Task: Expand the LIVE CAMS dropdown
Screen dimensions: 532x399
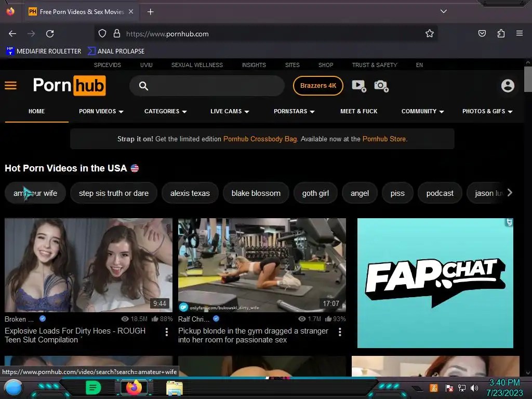Action: 230,111
